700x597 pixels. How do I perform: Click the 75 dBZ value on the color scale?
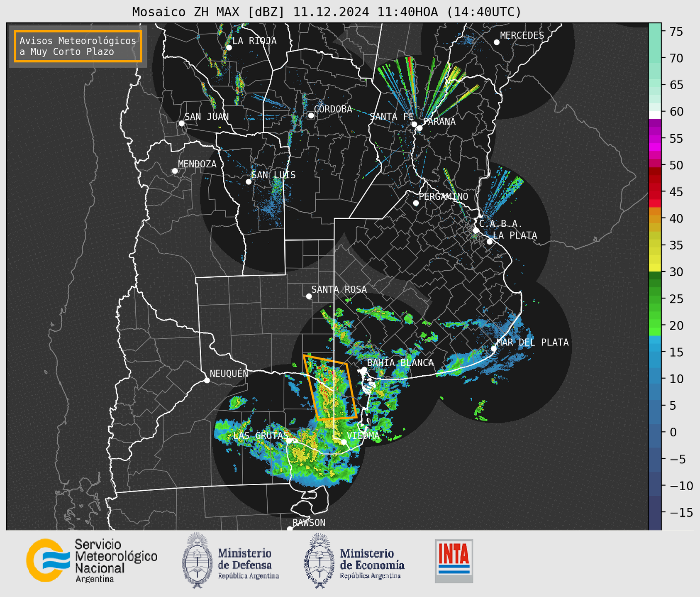[x=676, y=32]
